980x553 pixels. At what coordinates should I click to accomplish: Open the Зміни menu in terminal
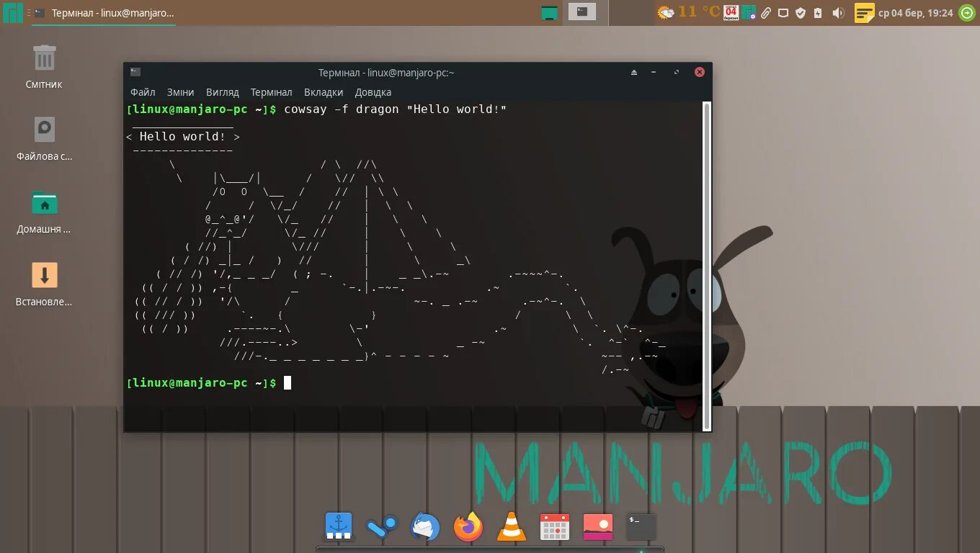tap(180, 92)
